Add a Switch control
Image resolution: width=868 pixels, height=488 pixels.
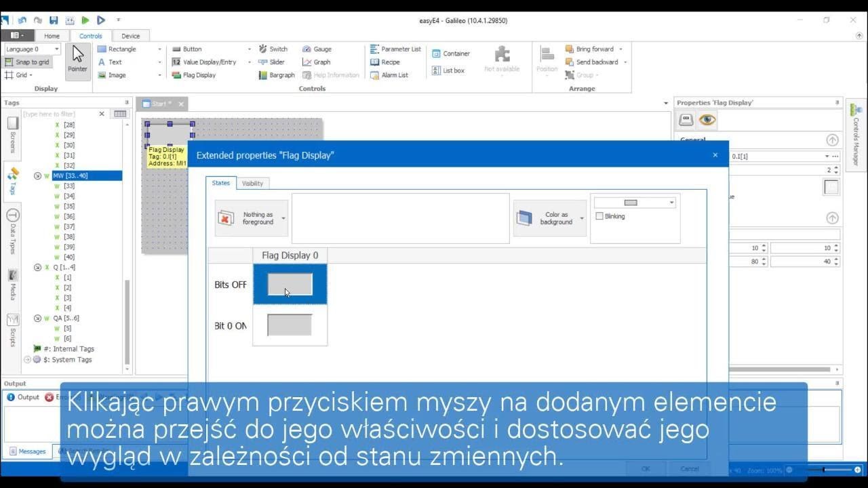pyautogui.click(x=273, y=49)
